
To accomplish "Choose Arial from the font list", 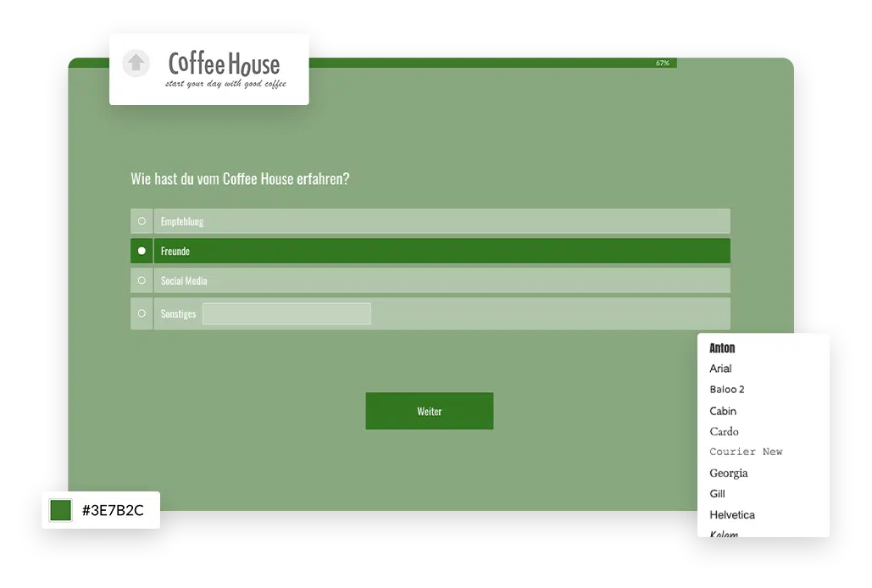I will [x=720, y=369].
